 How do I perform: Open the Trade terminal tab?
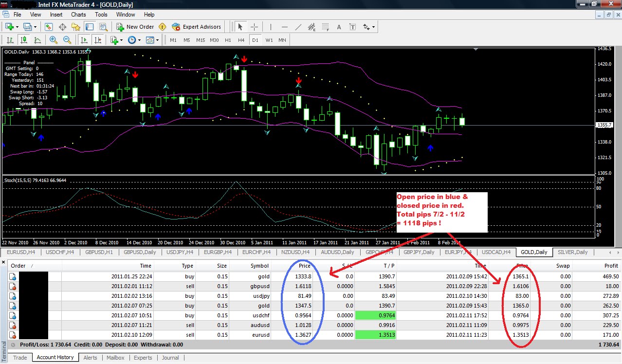pos(20,358)
